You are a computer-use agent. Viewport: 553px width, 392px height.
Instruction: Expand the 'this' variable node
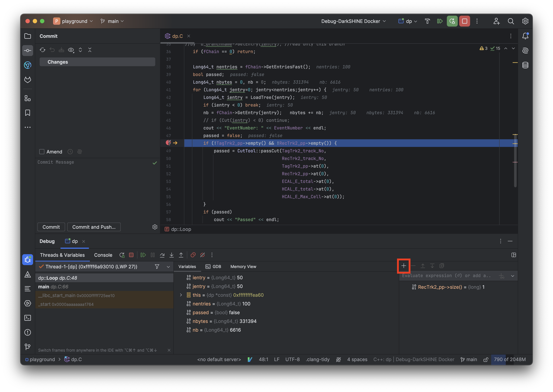tap(181, 295)
